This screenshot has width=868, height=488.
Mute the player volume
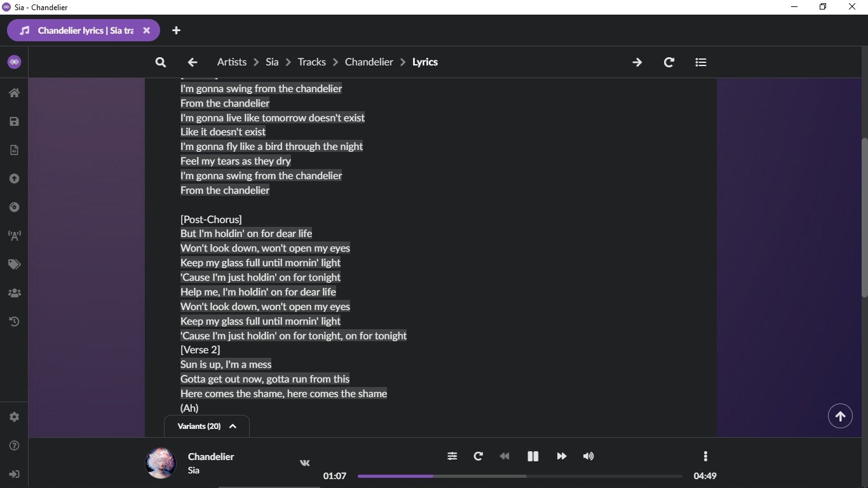588,456
